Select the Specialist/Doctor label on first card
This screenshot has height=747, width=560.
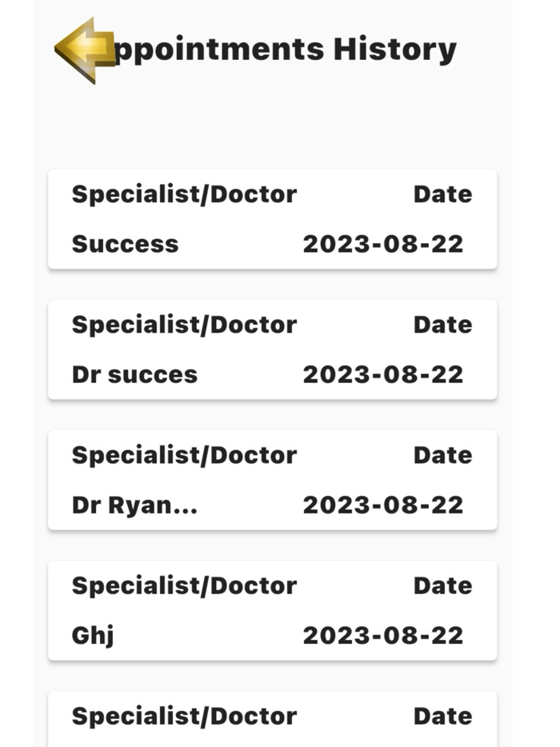[x=184, y=194]
